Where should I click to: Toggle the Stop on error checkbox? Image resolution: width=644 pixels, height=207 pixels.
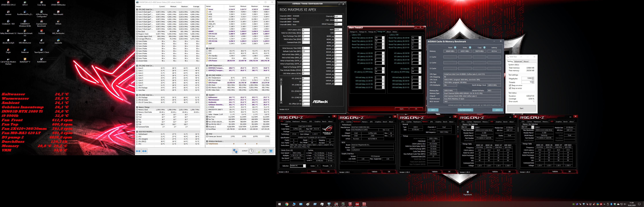(510, 88)
